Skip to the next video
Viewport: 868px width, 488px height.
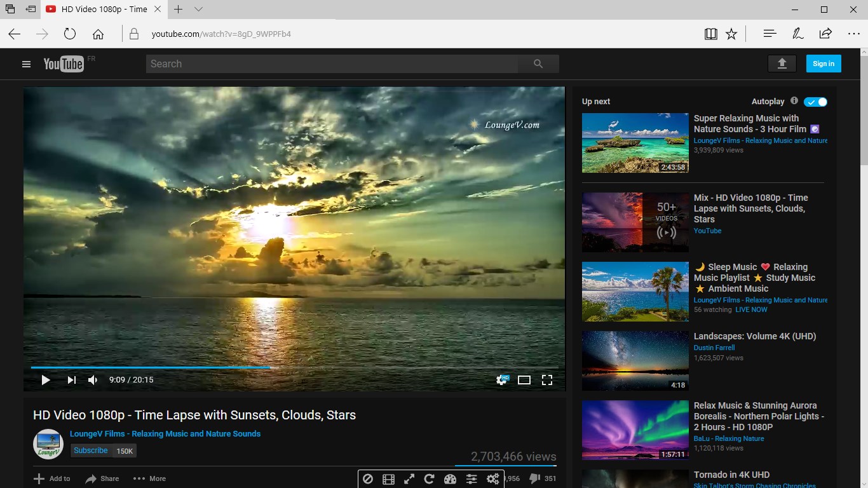[71, 379]
